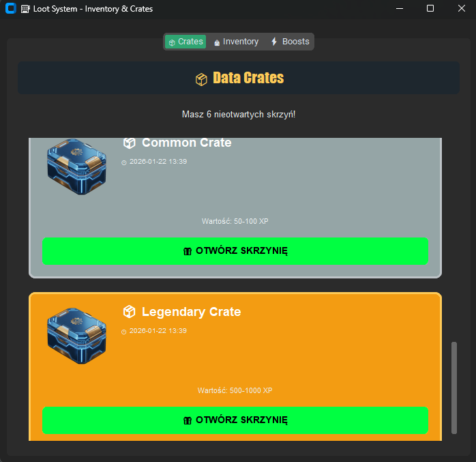Click the Common Crate clock icon
This screenshot has width=476, height=462.
coord(124,163)
